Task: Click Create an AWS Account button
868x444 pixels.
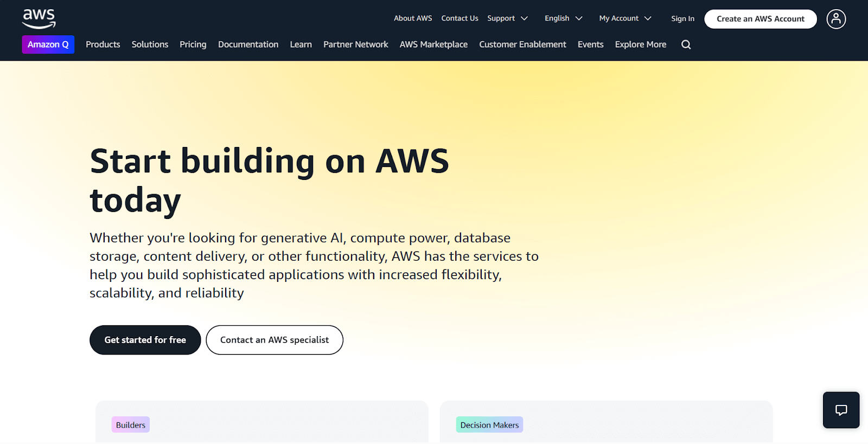Action: [760, 19]
